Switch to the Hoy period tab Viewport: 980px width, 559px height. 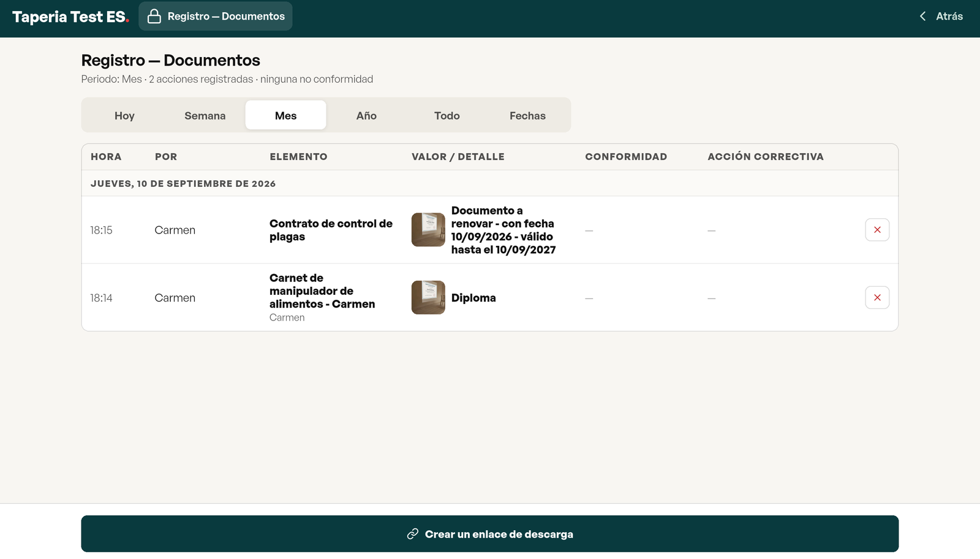(124, 115)
